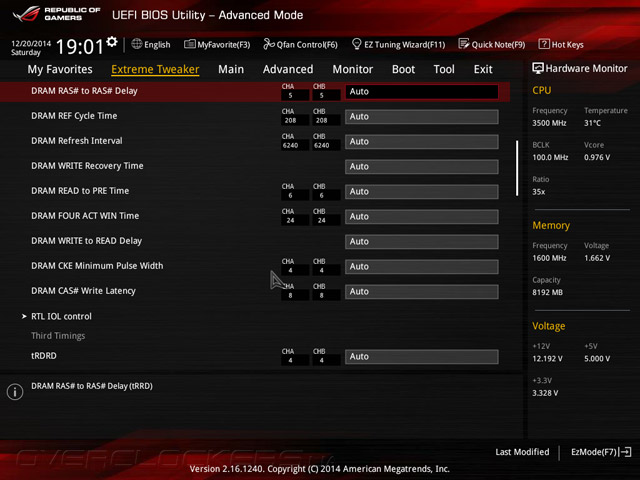The width and height of the screenshot is (640, 480).
Task: Open the Advanced tab
Action: 288,69
